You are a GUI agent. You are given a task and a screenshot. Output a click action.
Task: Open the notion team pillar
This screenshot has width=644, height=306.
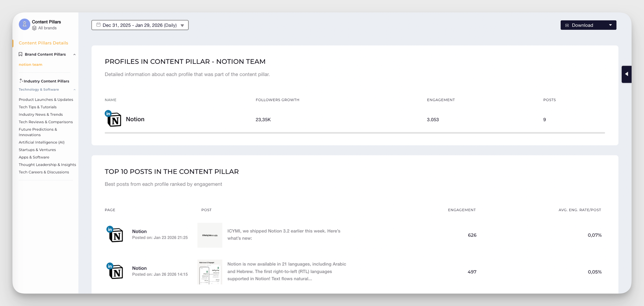30,64
